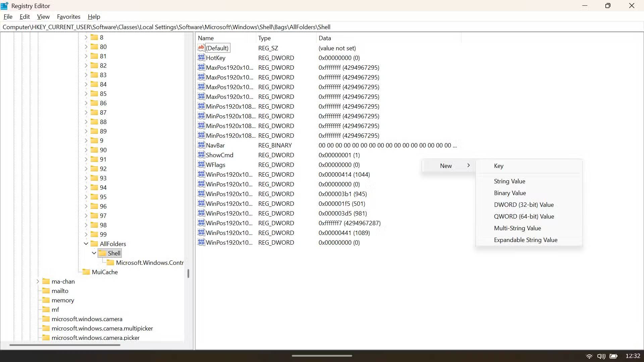644x362 pixels.
Task: Click the Registry Editor icon in title bar
Action: pos(5,5)
